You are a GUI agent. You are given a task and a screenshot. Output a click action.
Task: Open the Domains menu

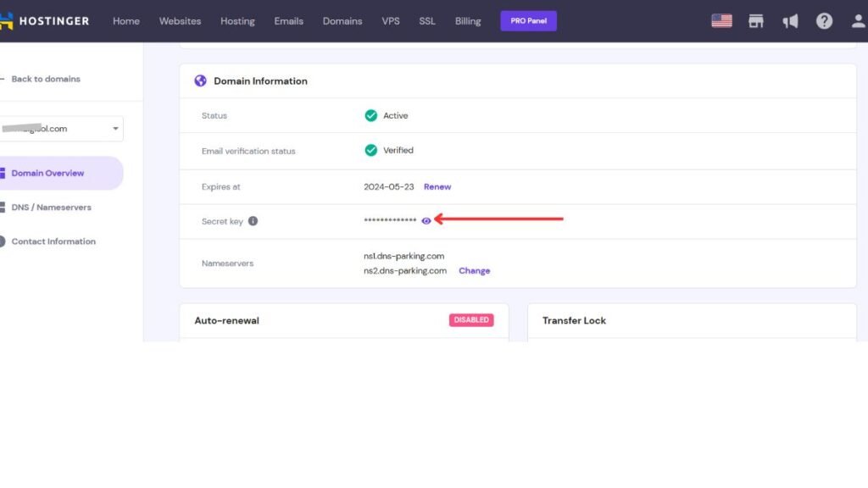point(342,21)
